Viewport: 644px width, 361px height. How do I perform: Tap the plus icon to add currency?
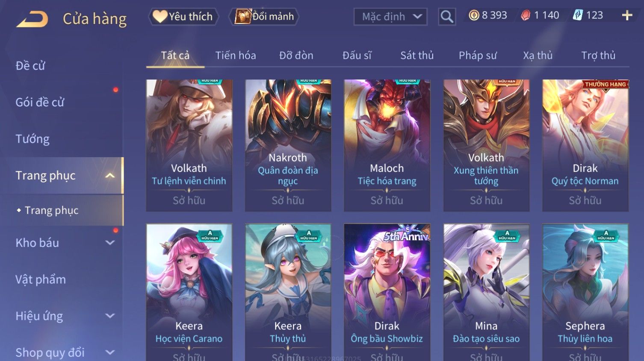coord(627,15)
